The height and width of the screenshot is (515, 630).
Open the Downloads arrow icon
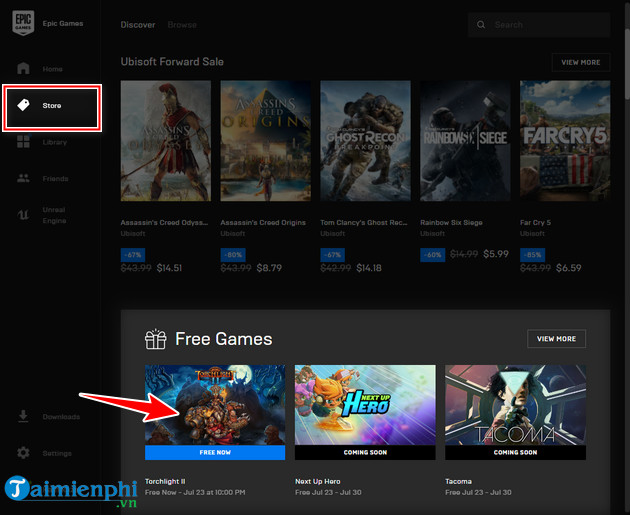click(23, 416)
